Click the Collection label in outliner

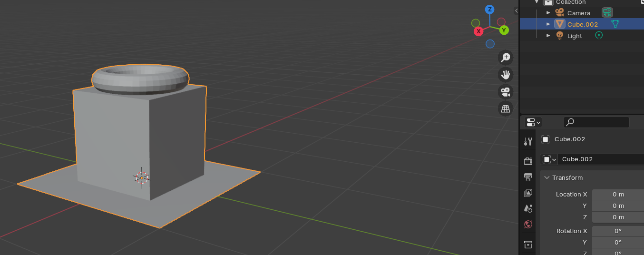[571, 2]
